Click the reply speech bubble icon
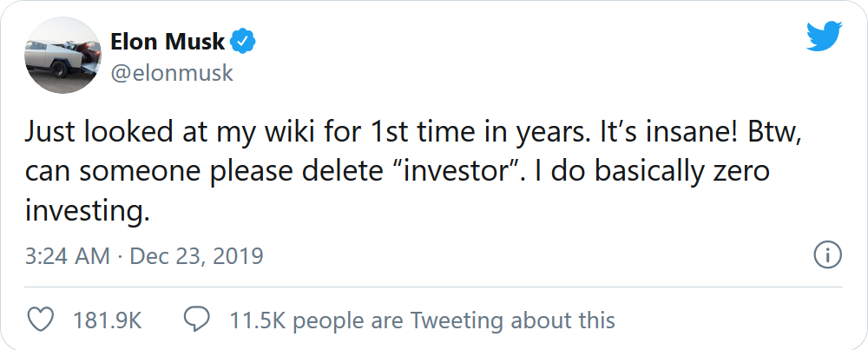The width and height of the screenshot is (868, 350). [198, 320]
